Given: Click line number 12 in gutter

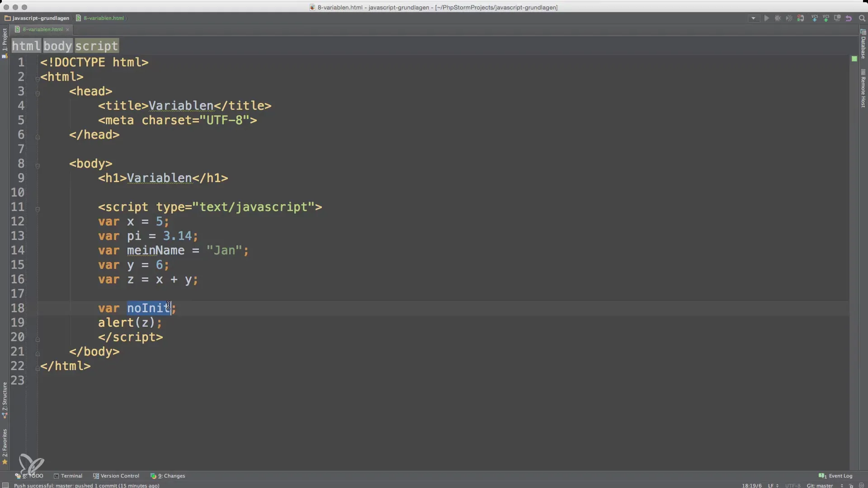Looking at the screenshot, I should tap(18, 221).
